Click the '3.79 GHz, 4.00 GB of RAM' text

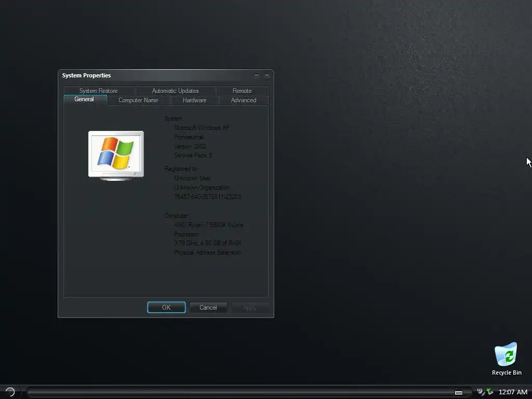click(207, 243)
